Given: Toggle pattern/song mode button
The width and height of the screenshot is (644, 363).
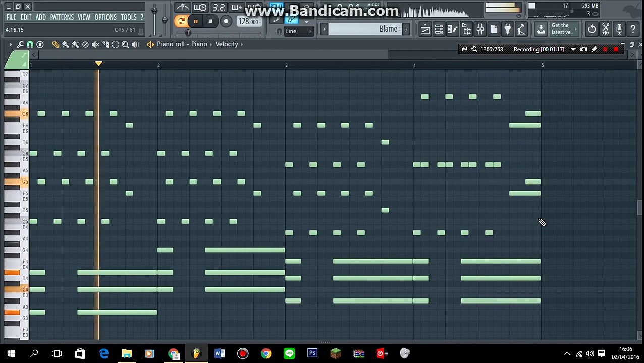Looking at the screenshot, I should pyautogui.click(x=181, y=21).
